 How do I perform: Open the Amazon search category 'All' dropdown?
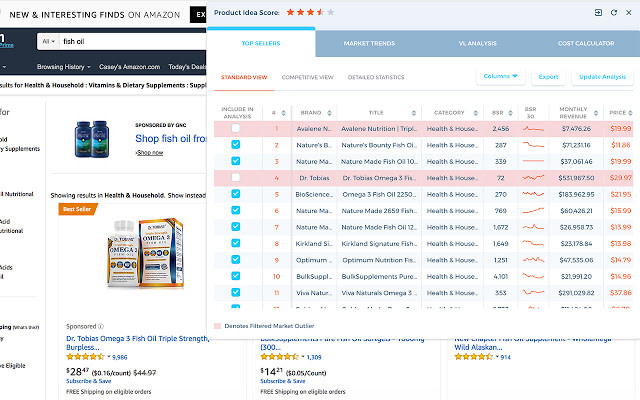pos(47,42)
